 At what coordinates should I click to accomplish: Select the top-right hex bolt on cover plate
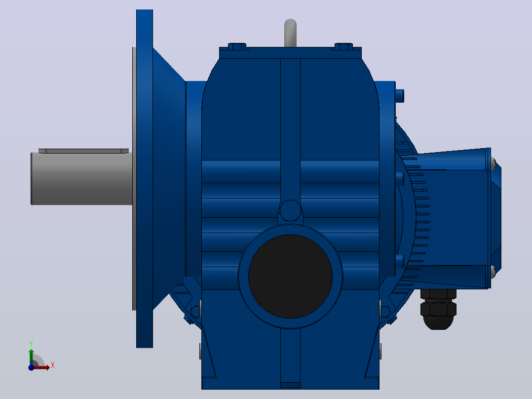[343, 46]
